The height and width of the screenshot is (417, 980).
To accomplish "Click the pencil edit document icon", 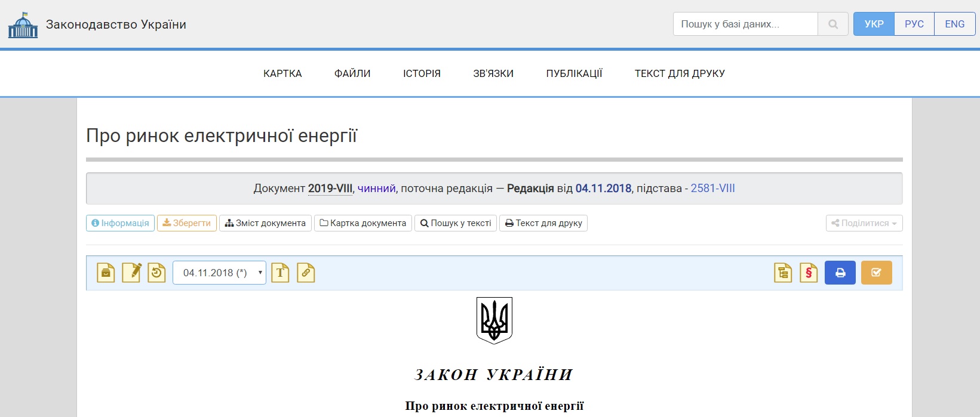I will [131, 273].
